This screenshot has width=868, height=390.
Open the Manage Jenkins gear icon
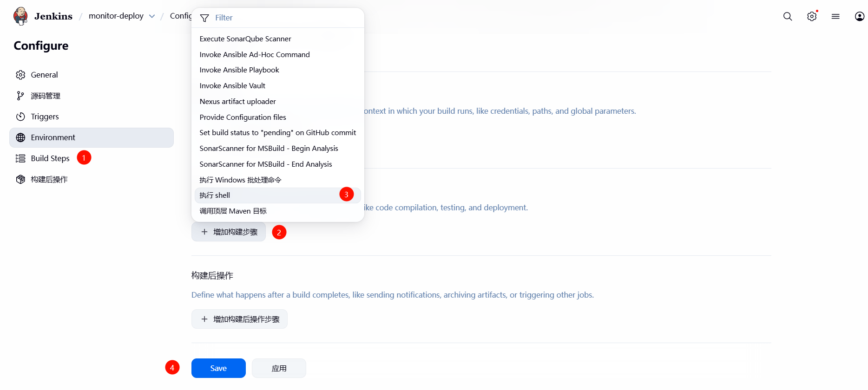point(811,16)
